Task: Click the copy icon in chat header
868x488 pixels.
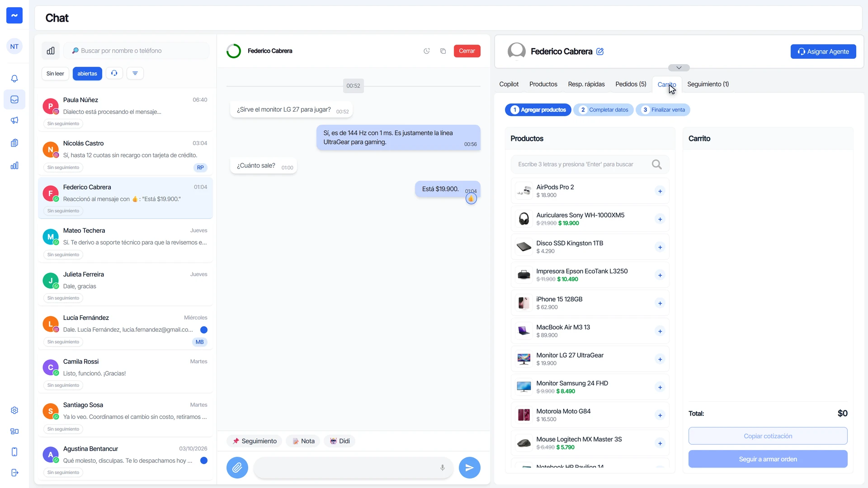Action: [443, 51]
